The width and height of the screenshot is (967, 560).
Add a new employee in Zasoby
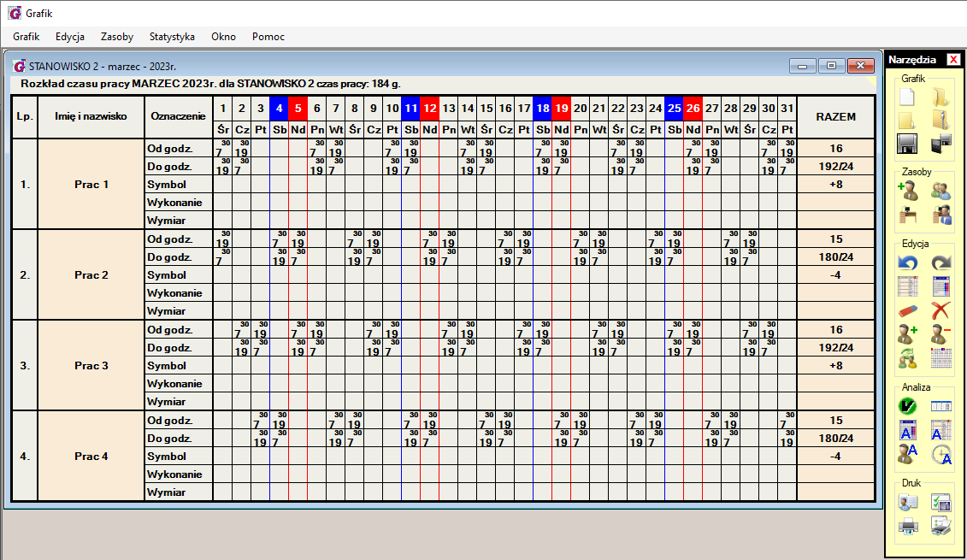pyautogui.click(x=907, y=191)
